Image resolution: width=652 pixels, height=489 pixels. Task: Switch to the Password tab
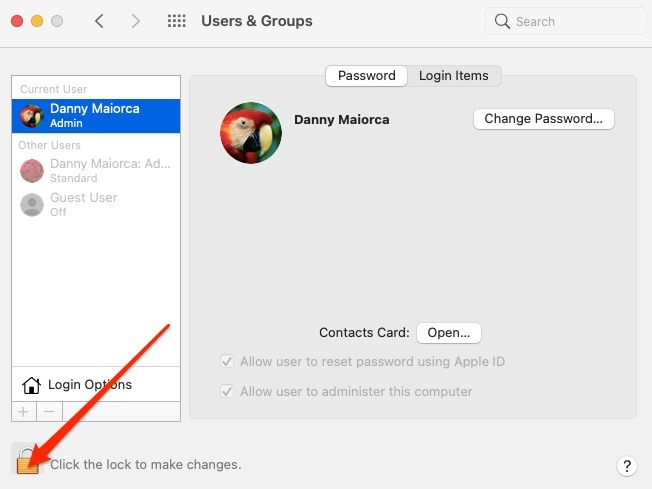pos(366,76)
